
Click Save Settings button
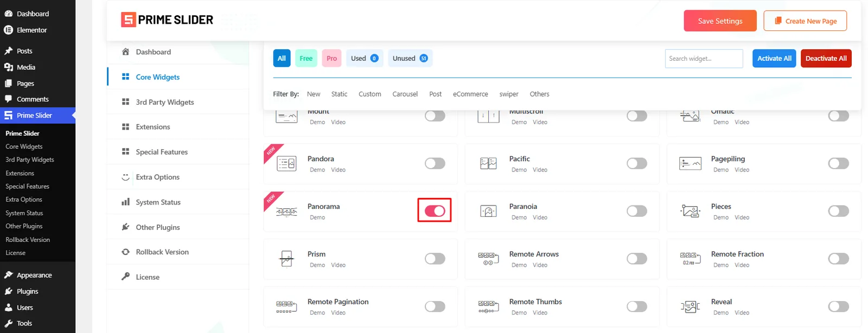[720, 21]
